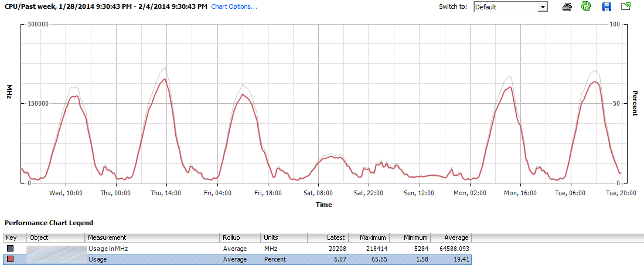
Task: Click the Percent units cell
Action: pyautogui.click(x=275, y=259)
